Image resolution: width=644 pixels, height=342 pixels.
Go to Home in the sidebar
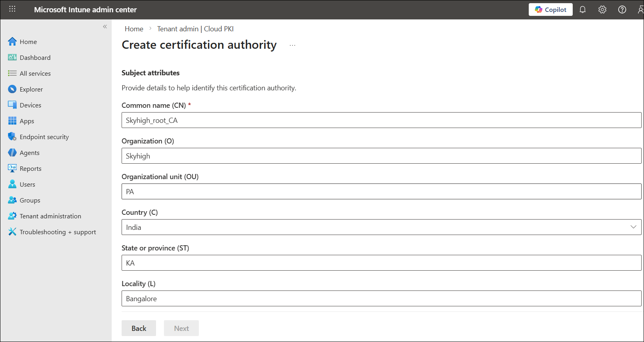pos(28,42)
